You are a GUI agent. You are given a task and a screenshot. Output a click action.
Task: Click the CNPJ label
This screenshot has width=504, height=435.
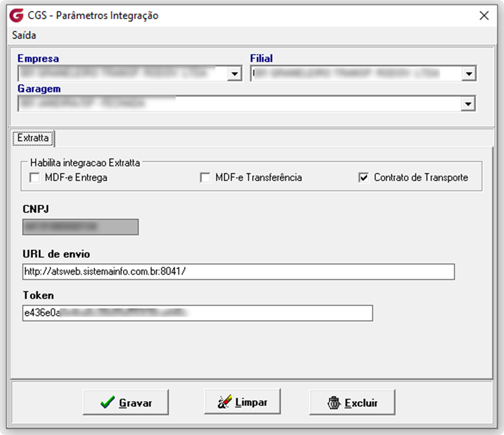(x=36, y=209)
